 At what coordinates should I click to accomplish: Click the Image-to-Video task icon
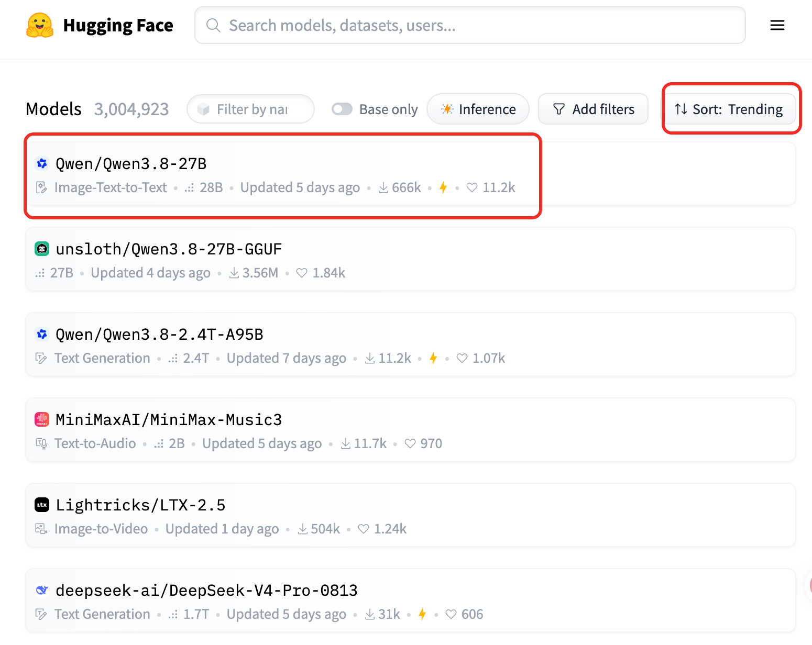click(41, 529)
